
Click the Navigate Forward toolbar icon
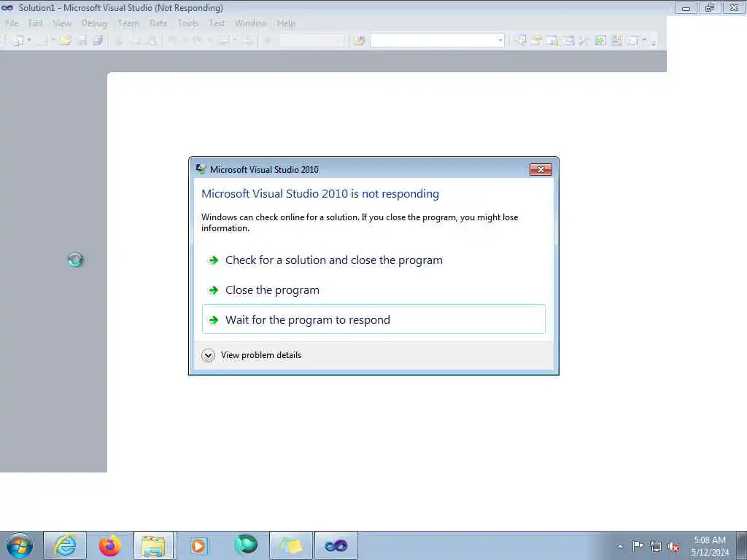[x=248, y=41]
